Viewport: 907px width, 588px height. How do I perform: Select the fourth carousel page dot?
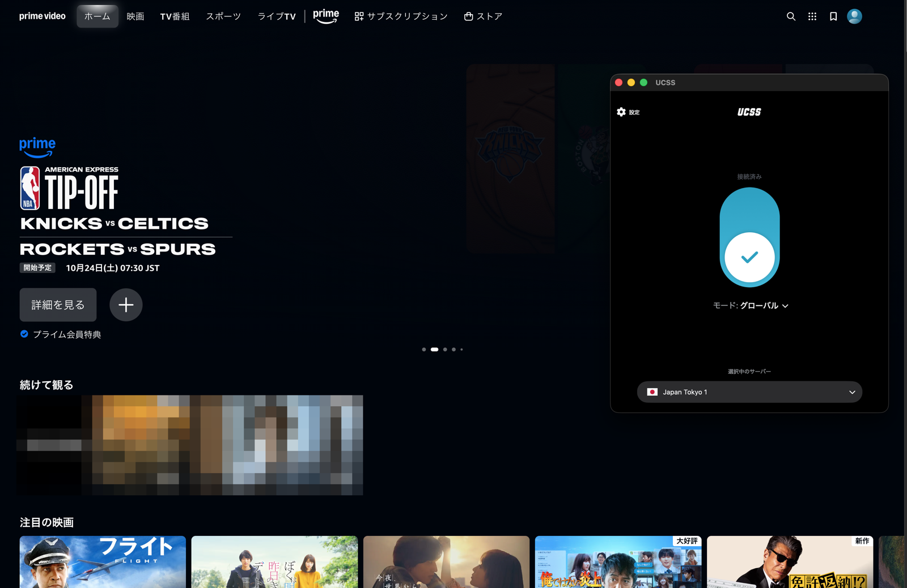pos(453,350)
